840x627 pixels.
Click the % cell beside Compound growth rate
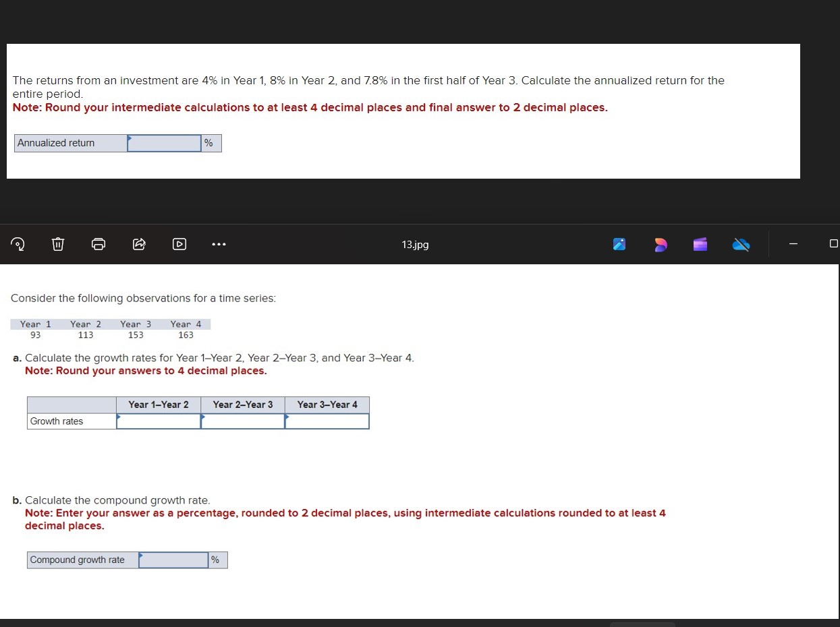(217, 560)
